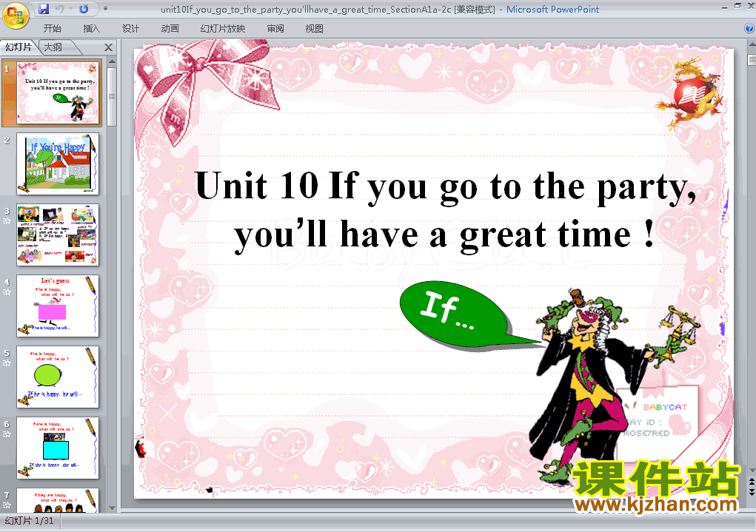
Task: Click animation star icon beside slide 4
Action: (x=7, y=292)
